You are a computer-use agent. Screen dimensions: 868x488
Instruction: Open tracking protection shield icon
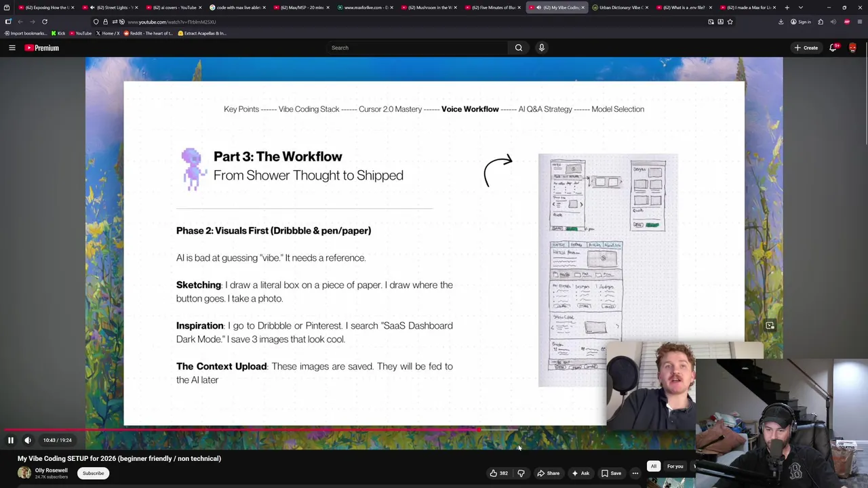96,22
